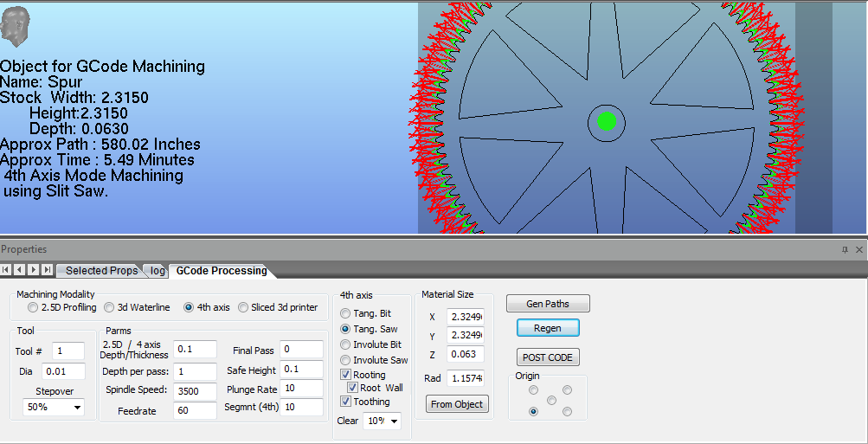Toggle the Root Wall checkbox
This screenshot has height=444, width=868.
[x=353, y=388]
